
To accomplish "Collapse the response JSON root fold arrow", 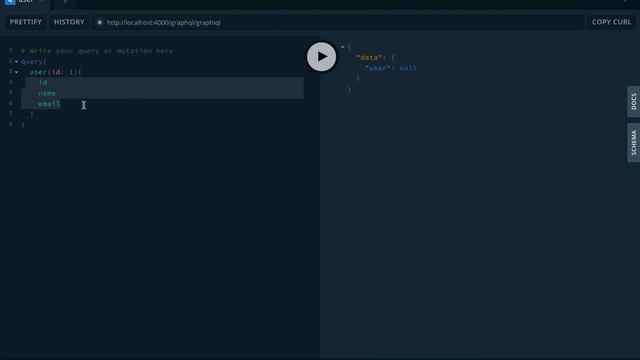I will point(342,47).
